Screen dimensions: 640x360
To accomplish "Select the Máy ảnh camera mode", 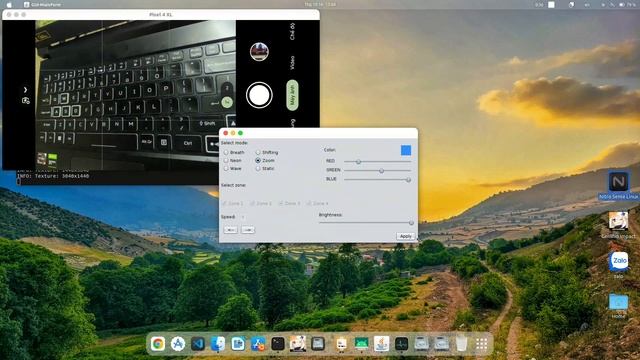I will 292,95.
